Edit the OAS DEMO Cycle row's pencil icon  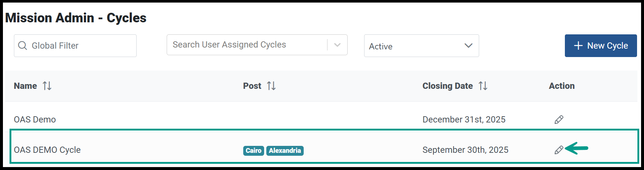click(559, 150)
